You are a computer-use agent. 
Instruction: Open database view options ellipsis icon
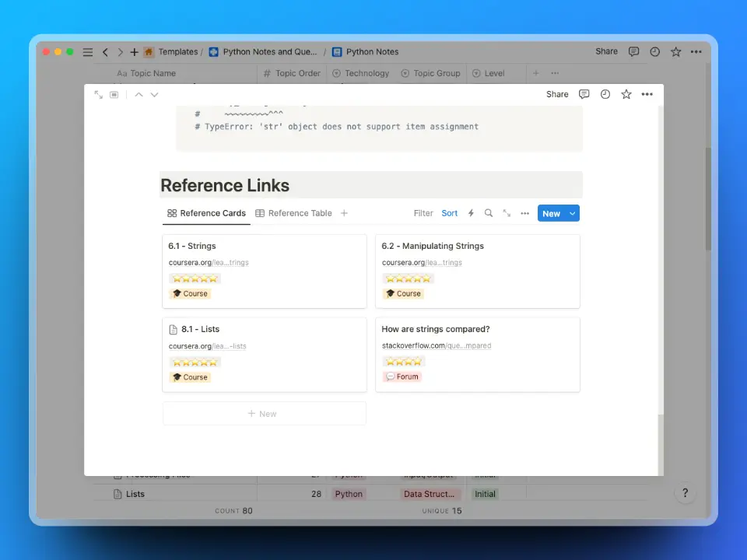coord(524,213)
